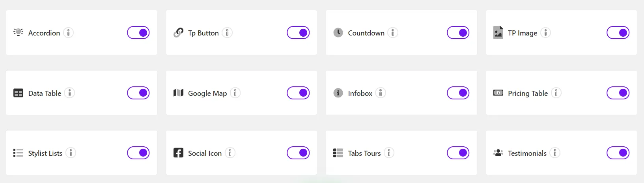Show info for the TP Image widget
This screenshot has width=644, height=183.
tap(545, 33)
